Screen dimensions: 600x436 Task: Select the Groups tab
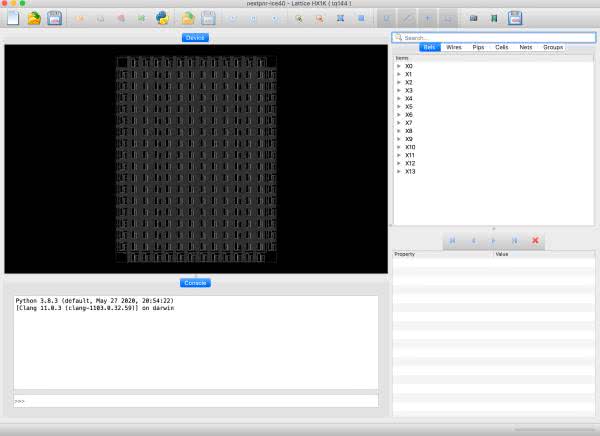tap(552, 47)
